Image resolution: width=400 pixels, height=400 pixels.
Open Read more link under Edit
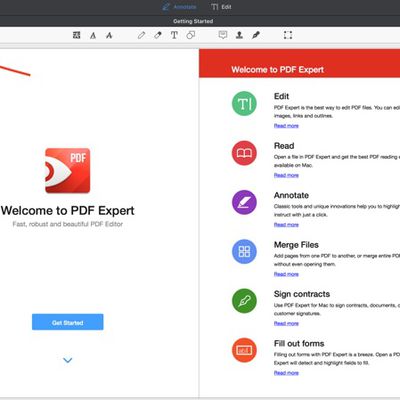coord(286,126)
